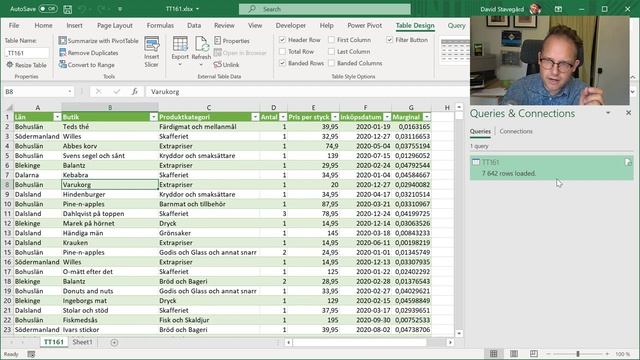
Task: Add a new sheet with plus icon
Action: pyautogui.click(x=114, y=342)
